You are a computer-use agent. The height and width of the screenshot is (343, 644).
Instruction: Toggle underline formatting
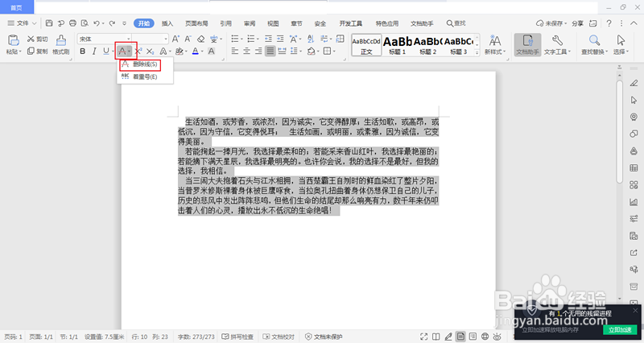(106, 52)
